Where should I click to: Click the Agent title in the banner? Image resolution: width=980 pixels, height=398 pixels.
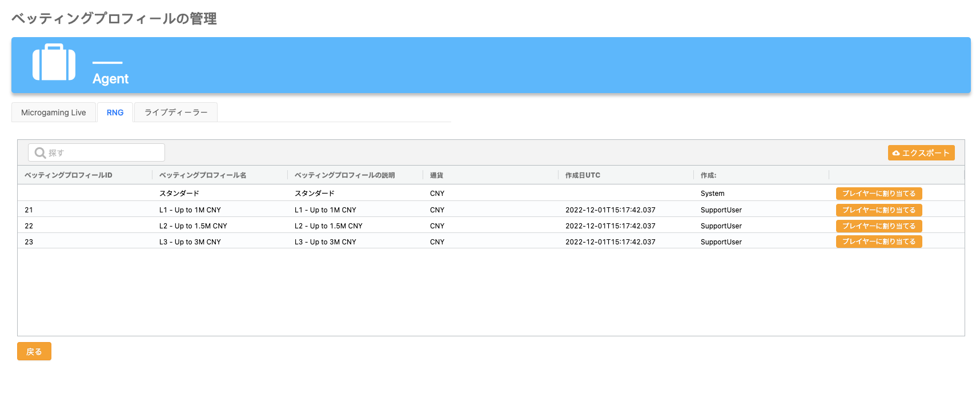(110, 79)
